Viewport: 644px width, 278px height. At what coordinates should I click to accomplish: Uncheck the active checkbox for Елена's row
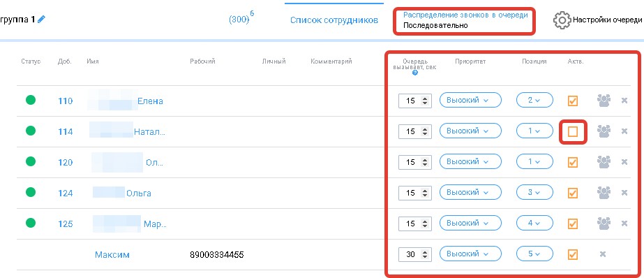click(x=573, y=101)
